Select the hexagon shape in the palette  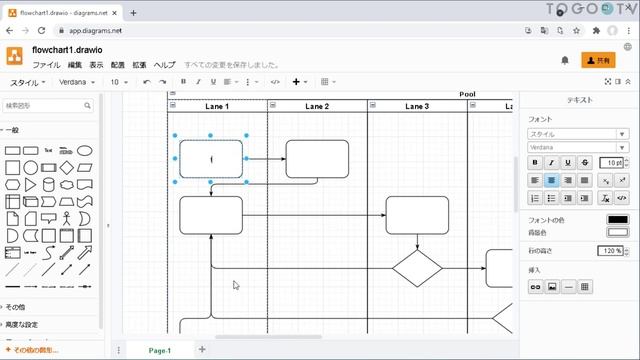13,184
